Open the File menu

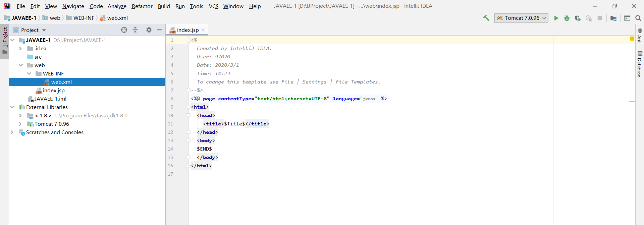pos(21,6)
